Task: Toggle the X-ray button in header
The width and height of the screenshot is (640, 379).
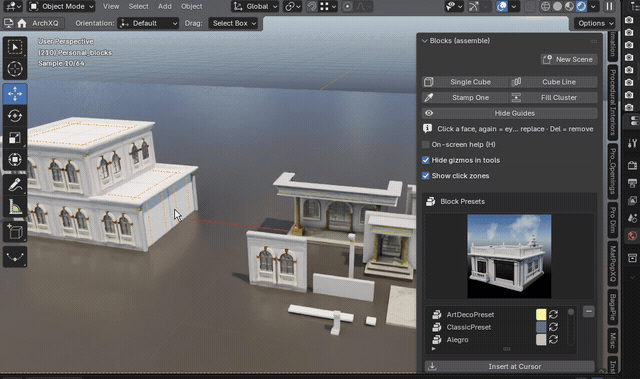Action: point(529,7)
